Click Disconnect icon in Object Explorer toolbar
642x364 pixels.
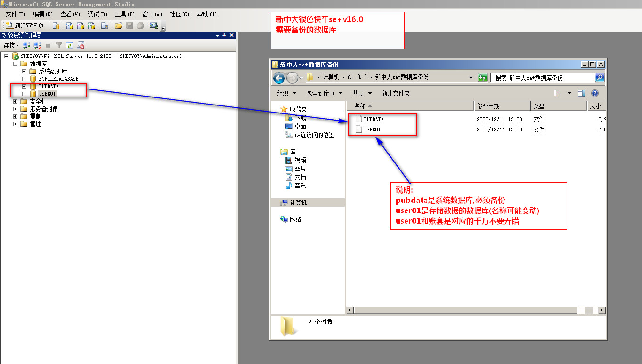[37, 46]
